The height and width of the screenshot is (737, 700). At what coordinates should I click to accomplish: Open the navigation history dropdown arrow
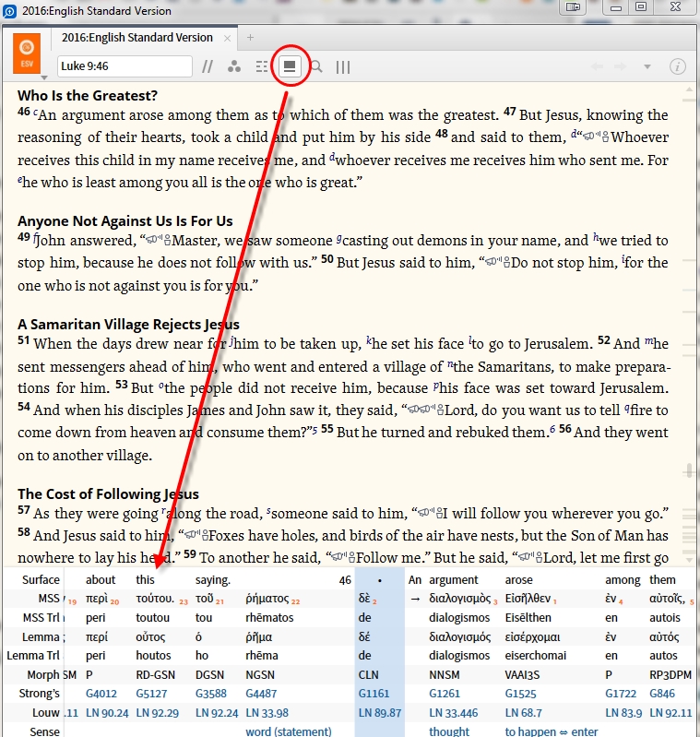coord(647,66)
